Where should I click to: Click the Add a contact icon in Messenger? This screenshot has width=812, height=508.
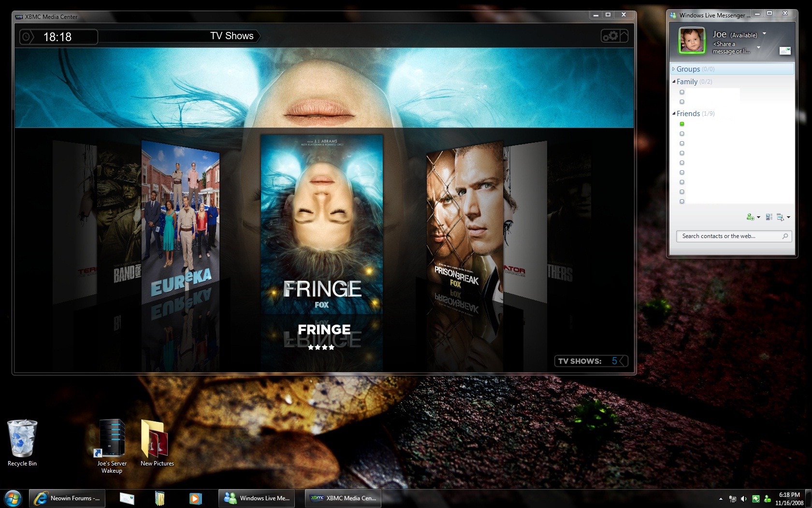(750, 217)
